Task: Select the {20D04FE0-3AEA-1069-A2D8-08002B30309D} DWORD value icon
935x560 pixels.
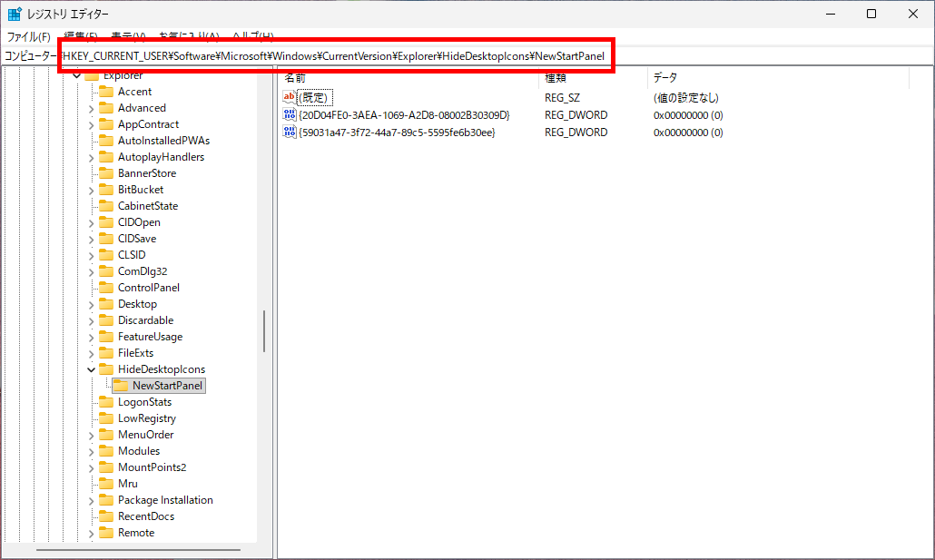Action: point(290,115)
